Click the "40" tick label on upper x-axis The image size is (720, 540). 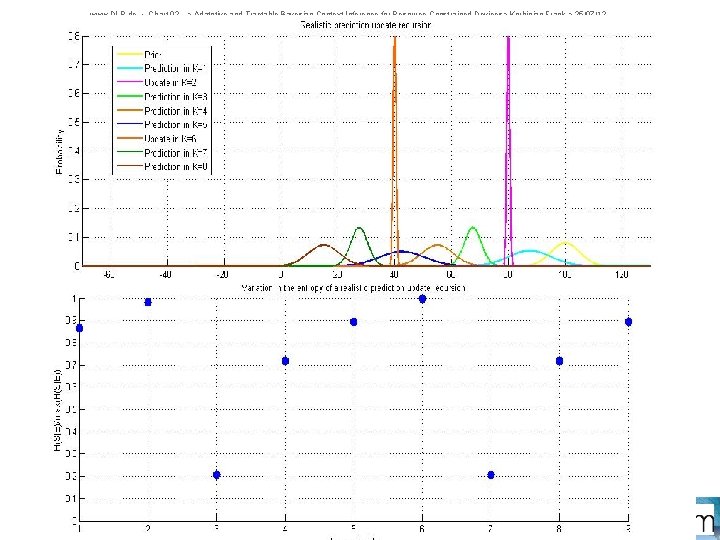pyautogui.click(x=394, y=275)
